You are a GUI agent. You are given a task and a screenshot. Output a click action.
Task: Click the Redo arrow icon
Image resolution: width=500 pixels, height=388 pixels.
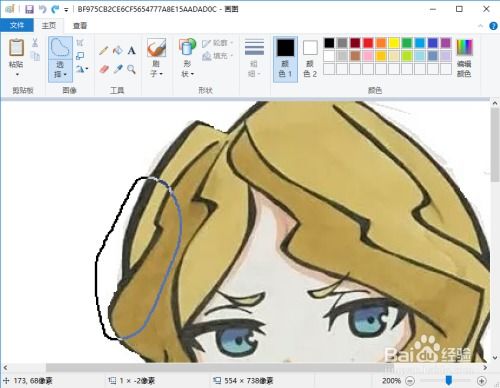55,9
